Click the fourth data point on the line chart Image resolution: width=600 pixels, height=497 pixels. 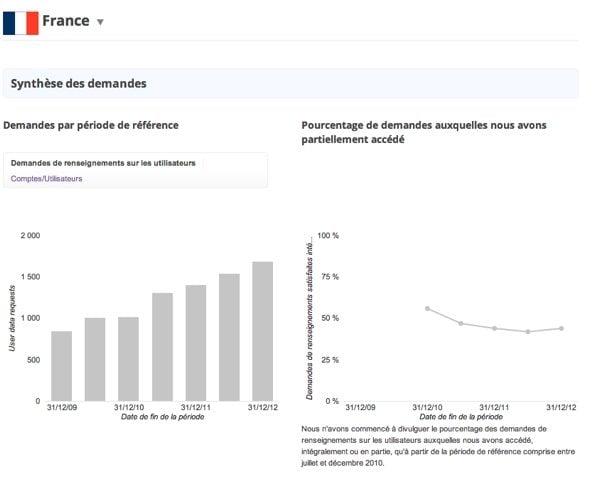click(x=528, y=331)
